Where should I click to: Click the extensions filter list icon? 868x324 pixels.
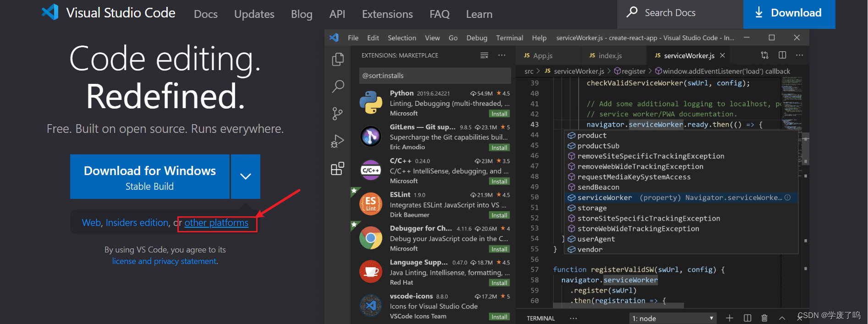pyautogui.click(x=484, y=55)
